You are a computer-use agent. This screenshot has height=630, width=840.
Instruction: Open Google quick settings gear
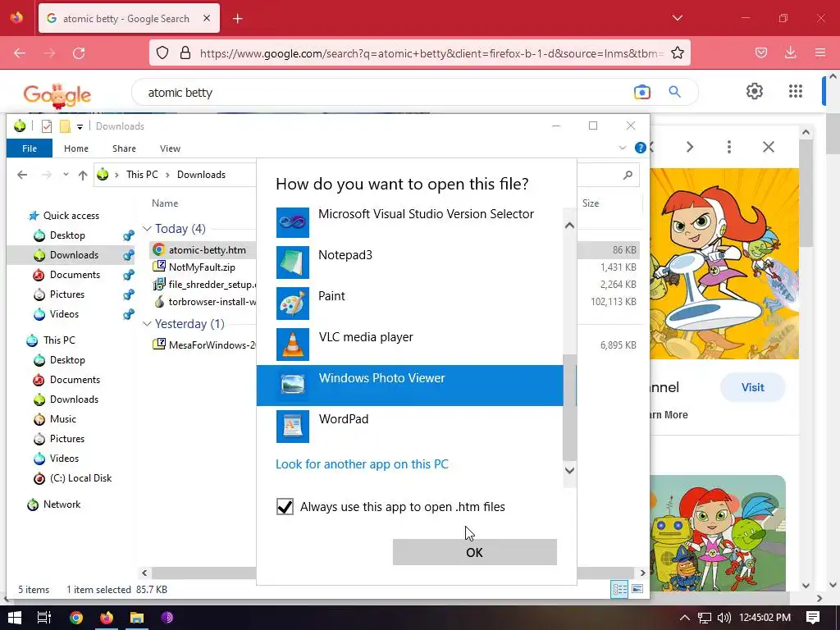[x=755, y=91]
